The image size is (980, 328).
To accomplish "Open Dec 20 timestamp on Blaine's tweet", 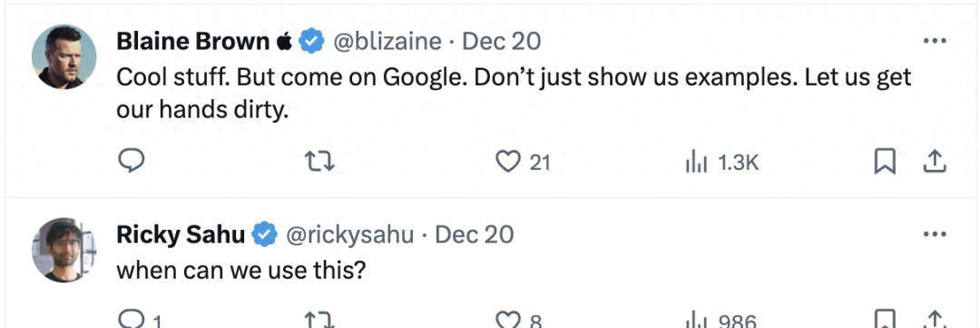I will coord(501,41).
